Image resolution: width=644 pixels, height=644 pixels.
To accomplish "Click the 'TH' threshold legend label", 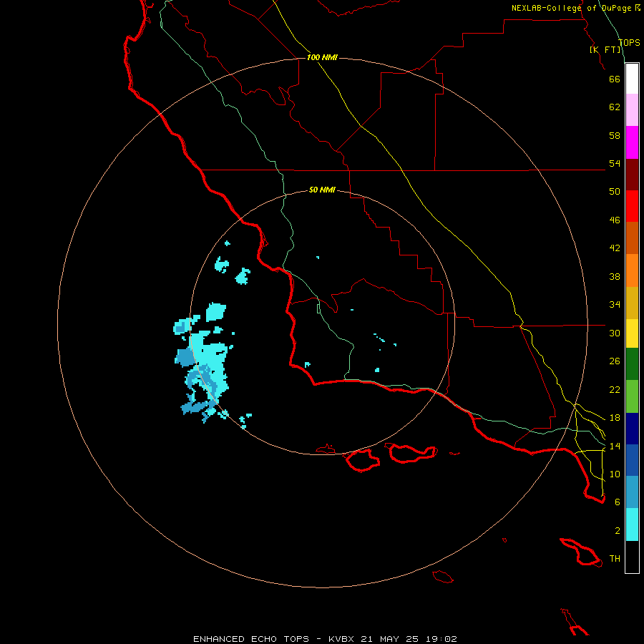I will (615, 558).
